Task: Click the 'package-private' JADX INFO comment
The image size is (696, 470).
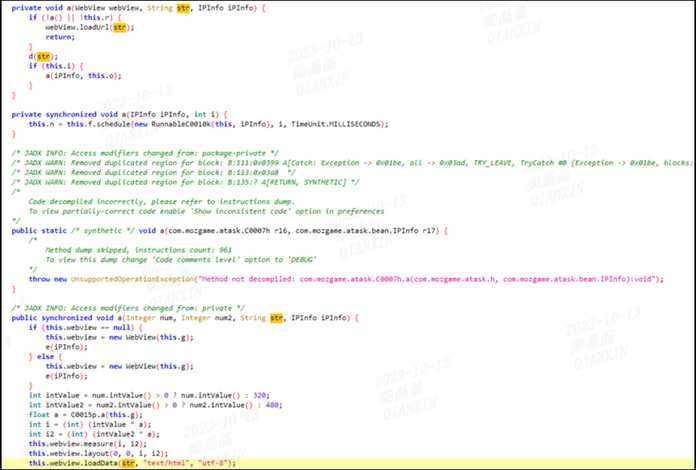Action: click(145, 153)
